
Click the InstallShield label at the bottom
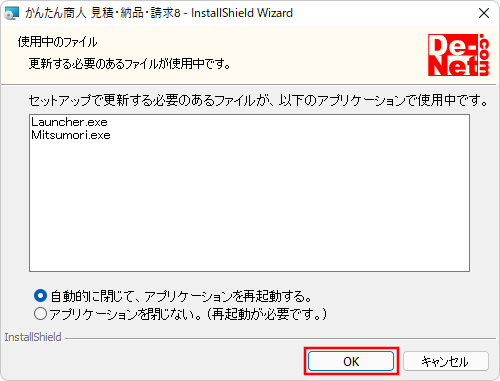(x=33, y=337)
